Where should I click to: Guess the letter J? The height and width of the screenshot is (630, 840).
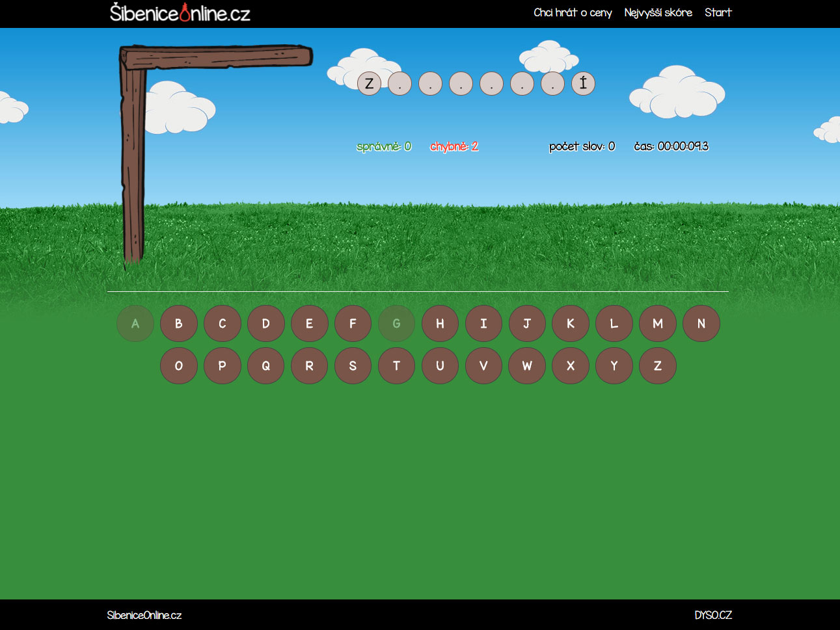click(528, 323)
